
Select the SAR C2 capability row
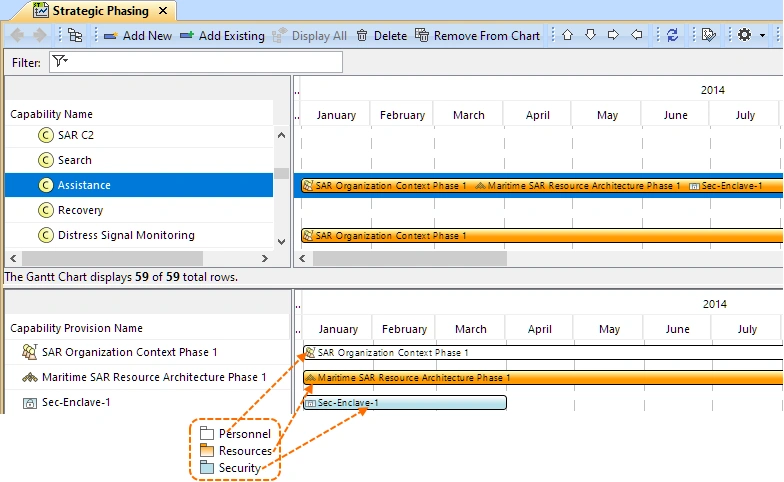click(139, 135)
